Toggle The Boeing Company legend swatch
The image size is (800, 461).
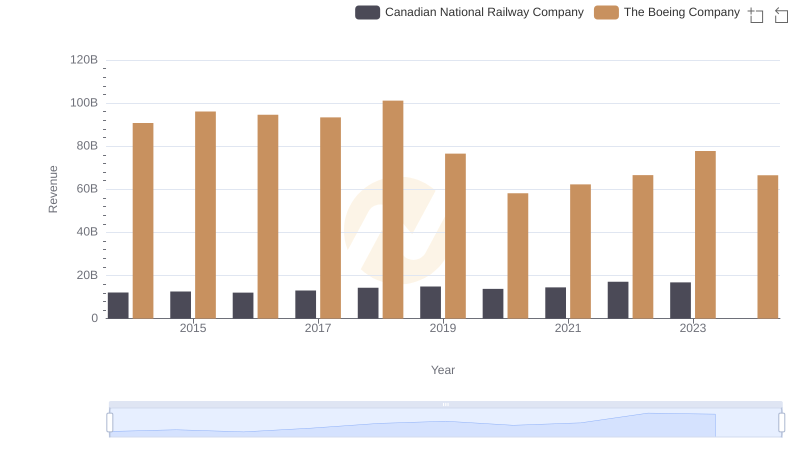606,12
